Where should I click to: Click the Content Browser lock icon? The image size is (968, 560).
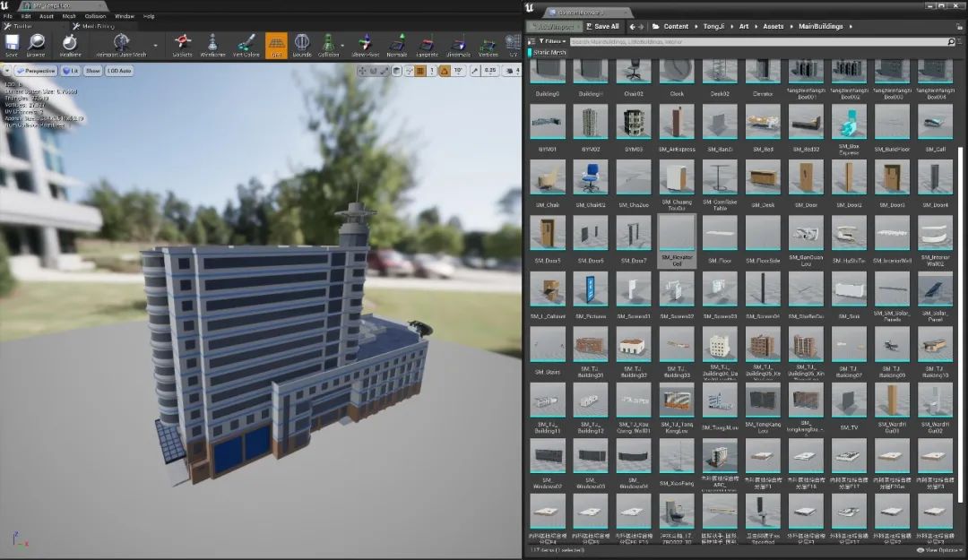pos(959,27)
